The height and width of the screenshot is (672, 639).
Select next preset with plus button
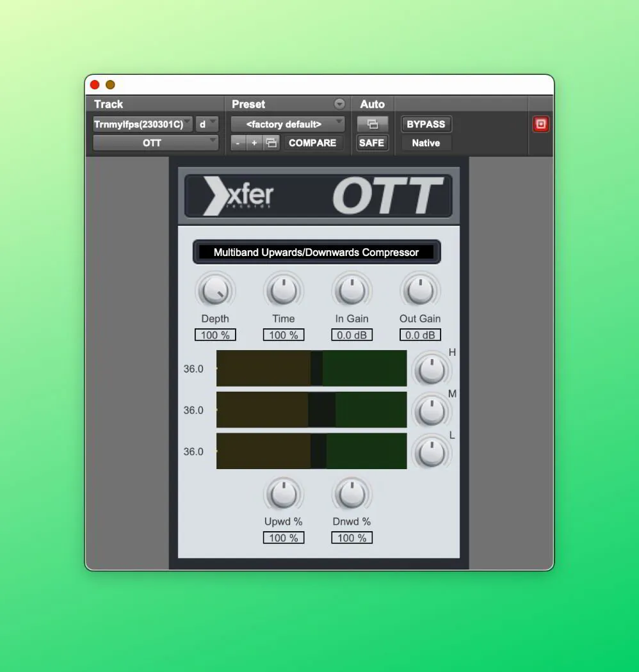tap(254, 143)
